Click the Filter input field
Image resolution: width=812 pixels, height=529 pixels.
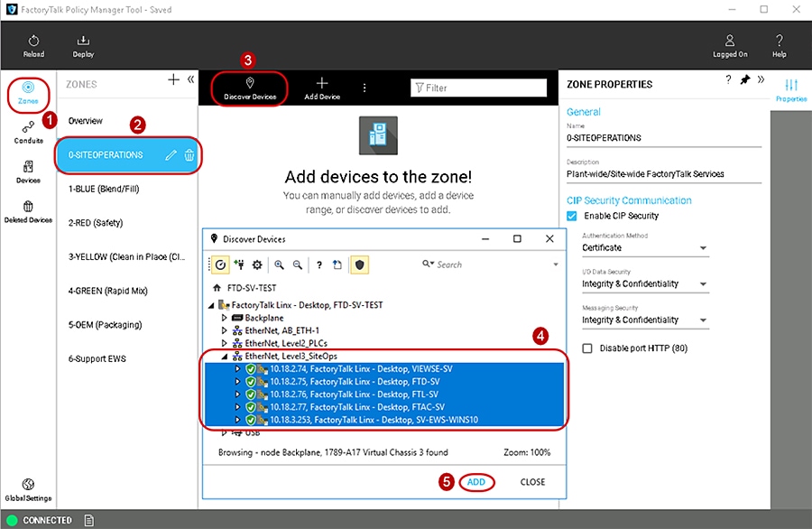pos(478,88)
